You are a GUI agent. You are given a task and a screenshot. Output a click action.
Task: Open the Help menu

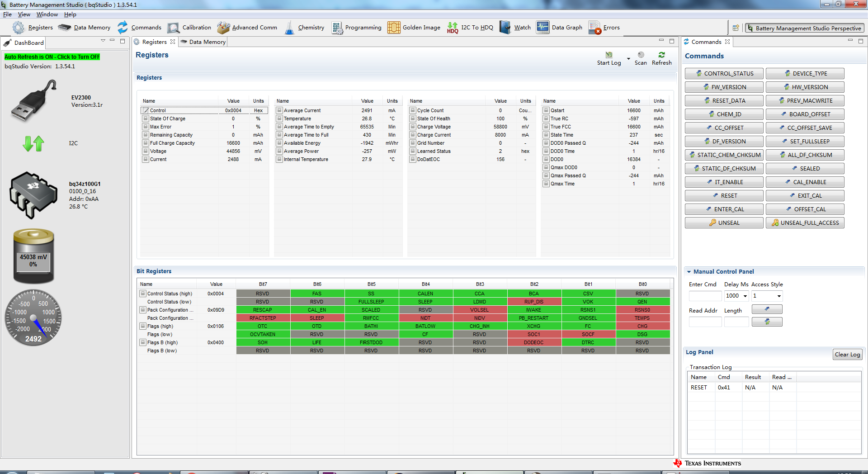[70, 14]
